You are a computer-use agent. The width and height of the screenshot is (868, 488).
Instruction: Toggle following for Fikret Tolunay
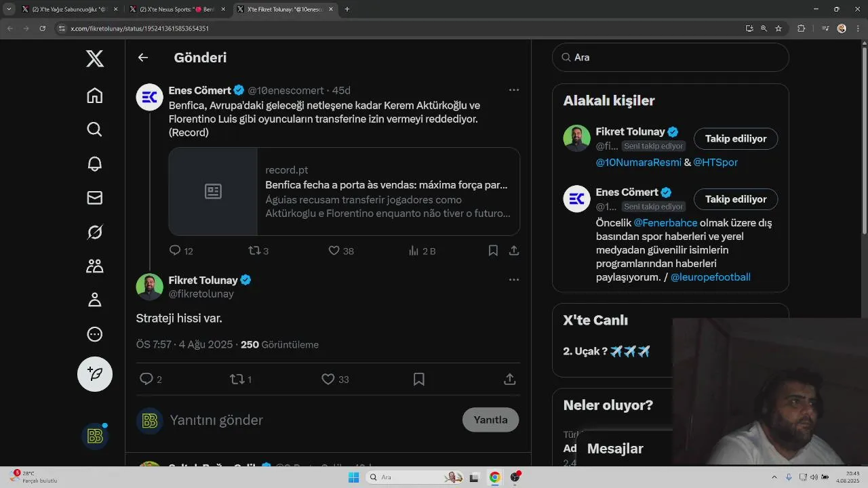point(736,138)
